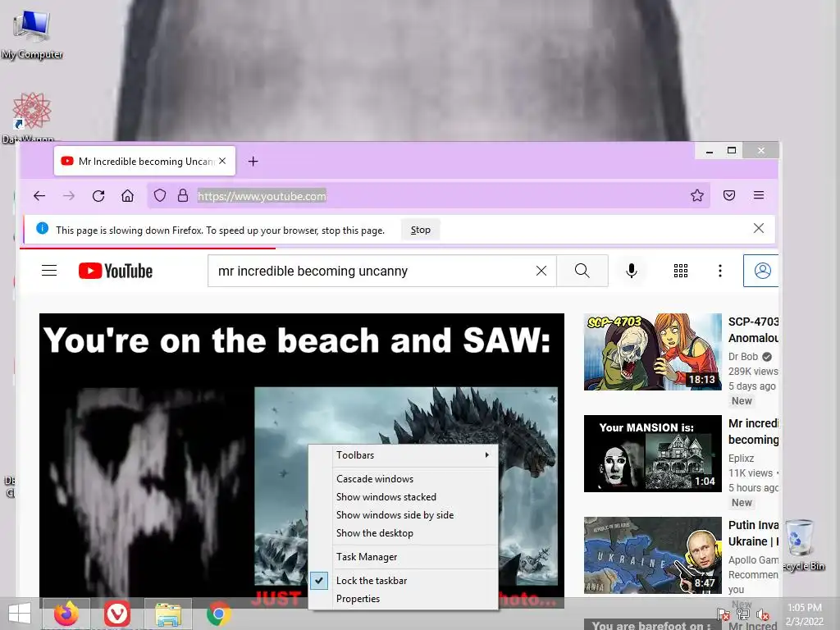The width and height of the screenshot is (840, 630).
Task: Open the Recycle Bin
Action: [802, 545]
